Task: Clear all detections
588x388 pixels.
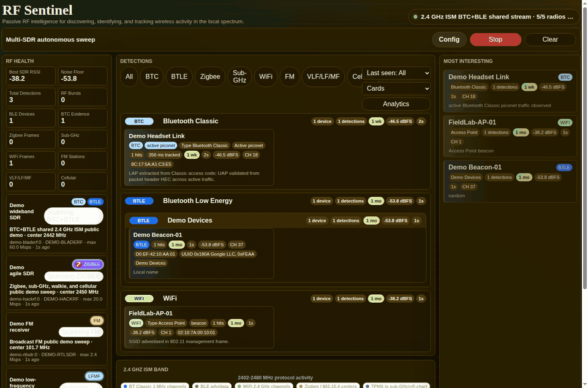Action: [x=550, y=39]
